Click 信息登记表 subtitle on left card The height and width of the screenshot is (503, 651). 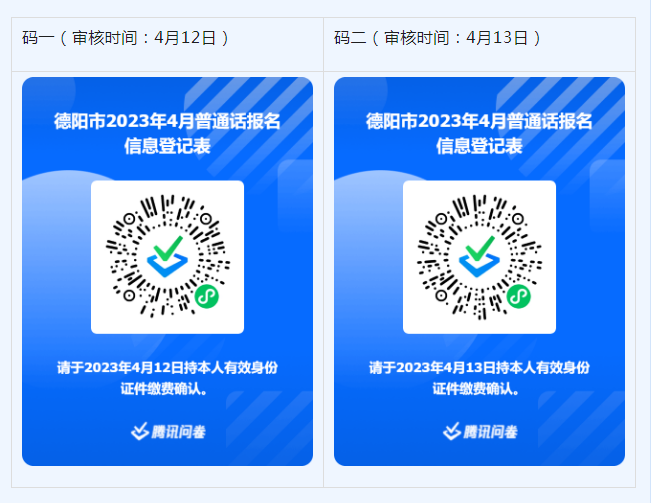(167, 146)
